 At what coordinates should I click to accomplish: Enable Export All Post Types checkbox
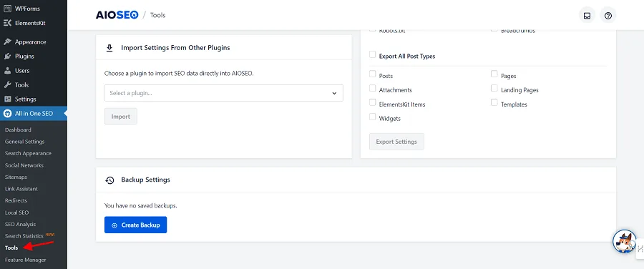(373, 54)
